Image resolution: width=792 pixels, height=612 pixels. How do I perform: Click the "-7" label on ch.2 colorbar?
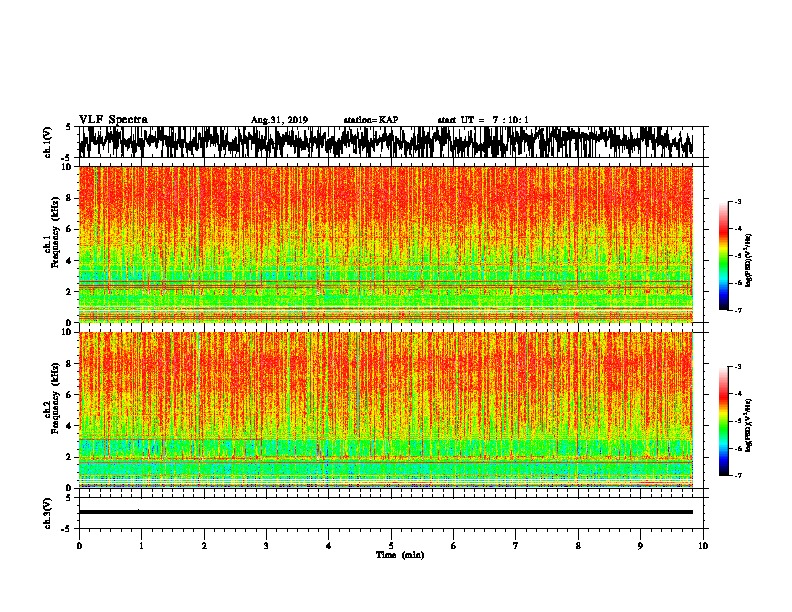click(737, 475)
